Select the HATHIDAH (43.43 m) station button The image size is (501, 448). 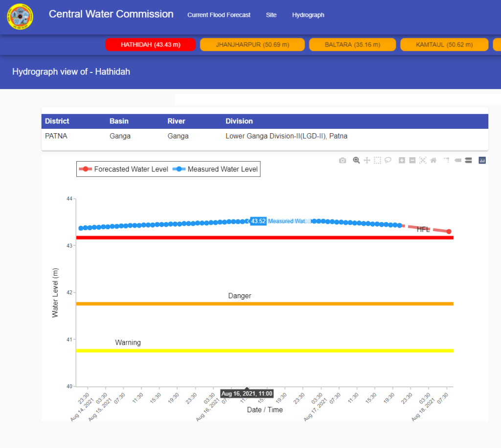[151, 45]
